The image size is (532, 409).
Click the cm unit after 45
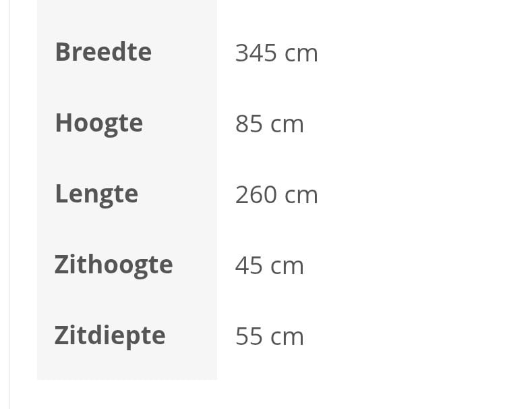point(287,267)
